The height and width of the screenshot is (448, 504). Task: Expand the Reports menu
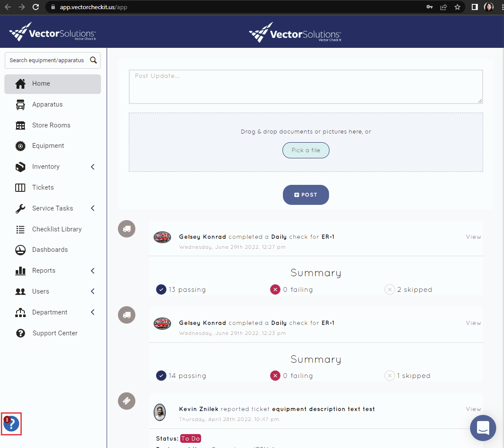click(44, 271)
